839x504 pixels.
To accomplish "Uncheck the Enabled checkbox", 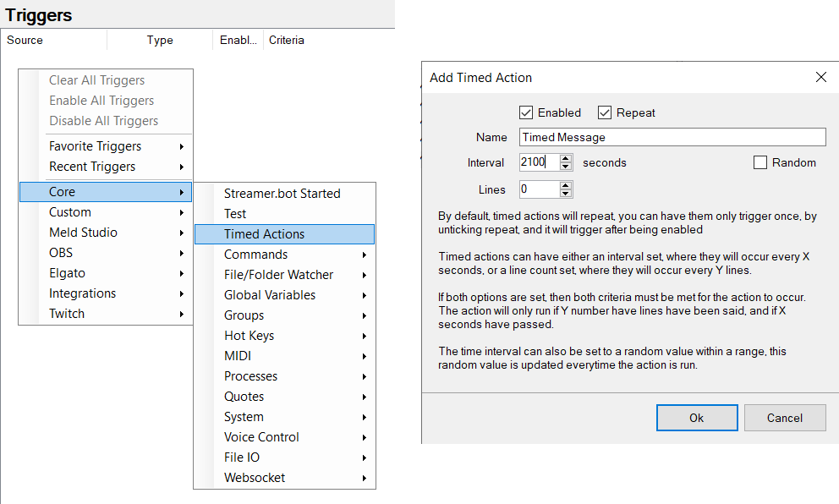I will pos(526,112).
